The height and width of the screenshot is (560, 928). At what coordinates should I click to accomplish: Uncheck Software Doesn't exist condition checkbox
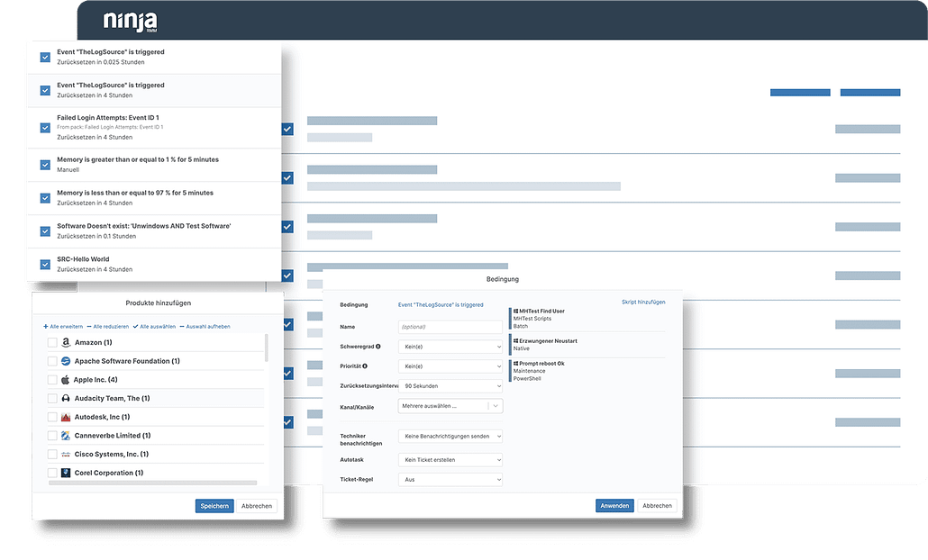point(45,231)
